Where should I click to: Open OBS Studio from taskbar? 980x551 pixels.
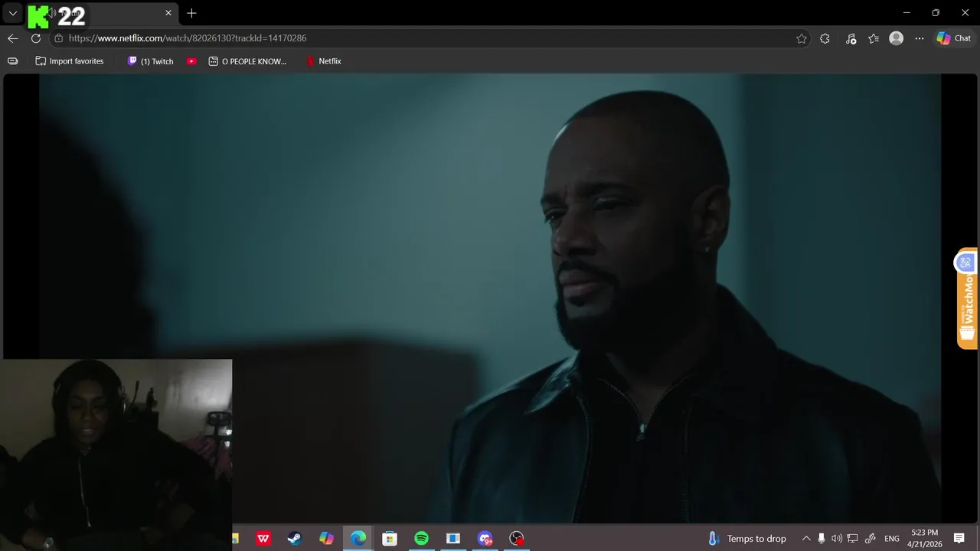(x=517, y=539)
